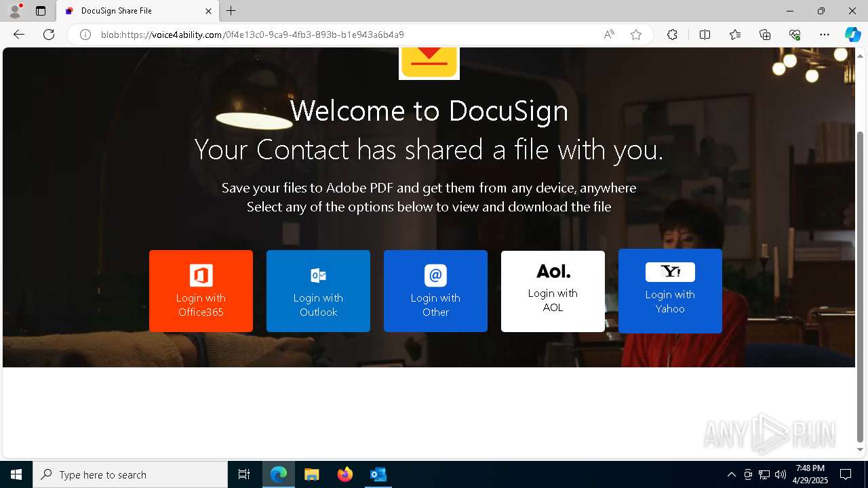Add this page to favorites star
The height and width of the screenshot is (488, 868).
pos(636,35)
